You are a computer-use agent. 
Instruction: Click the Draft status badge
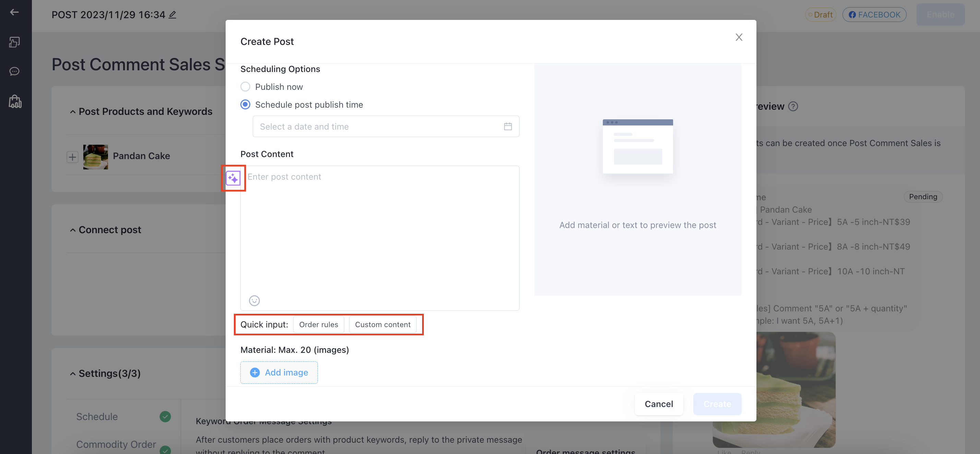coord(820,14)
